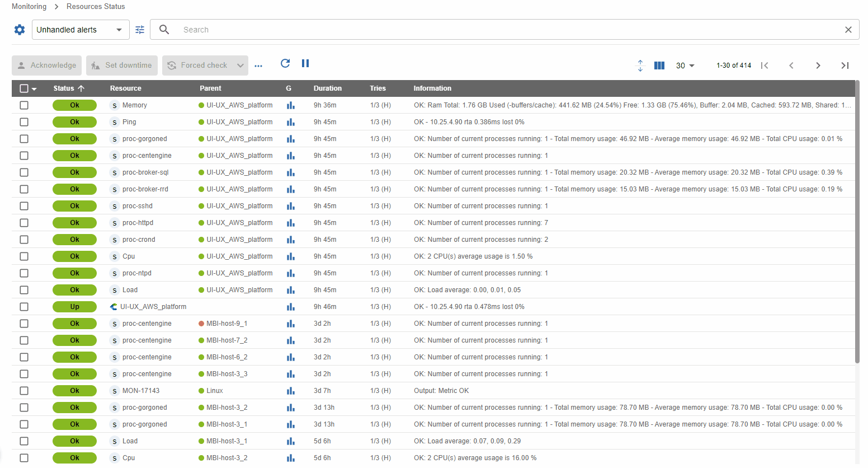This screenshot has width=868, height=468.
Task: Go to Monitoring breadcrumb
Action: pos(29,7)
